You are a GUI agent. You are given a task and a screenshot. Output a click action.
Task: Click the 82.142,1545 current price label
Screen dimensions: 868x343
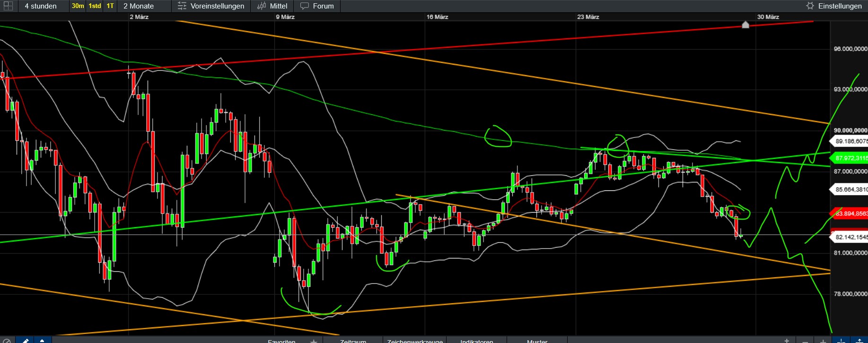coord(850,237)
